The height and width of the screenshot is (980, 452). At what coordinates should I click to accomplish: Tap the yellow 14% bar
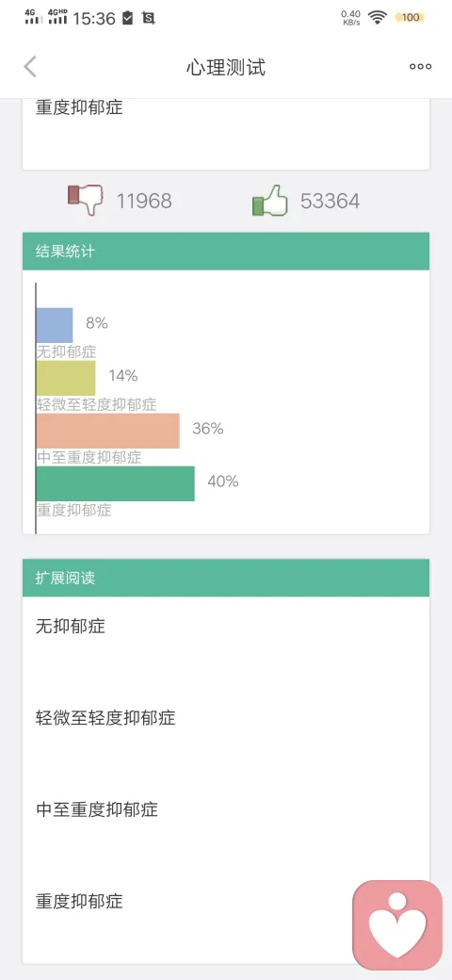[x=66, y=378]
